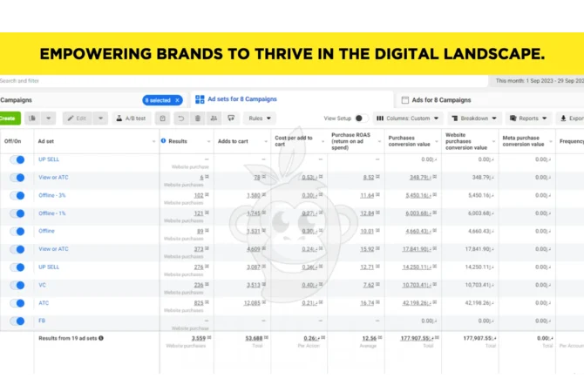The height and width of the screenshot is (392, 584).
Task: Open the Ad set column header arrow
Action: click(153, 141)
